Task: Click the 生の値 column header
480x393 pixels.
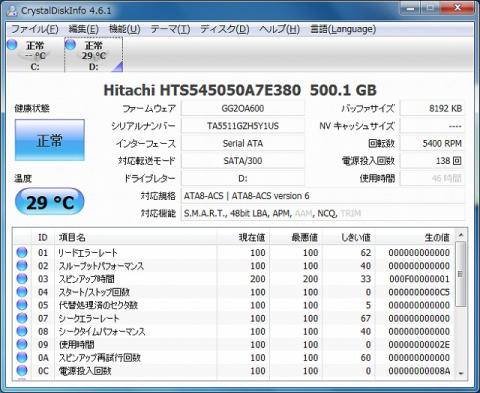Action: pyautogui.click(x=414, y=237)
